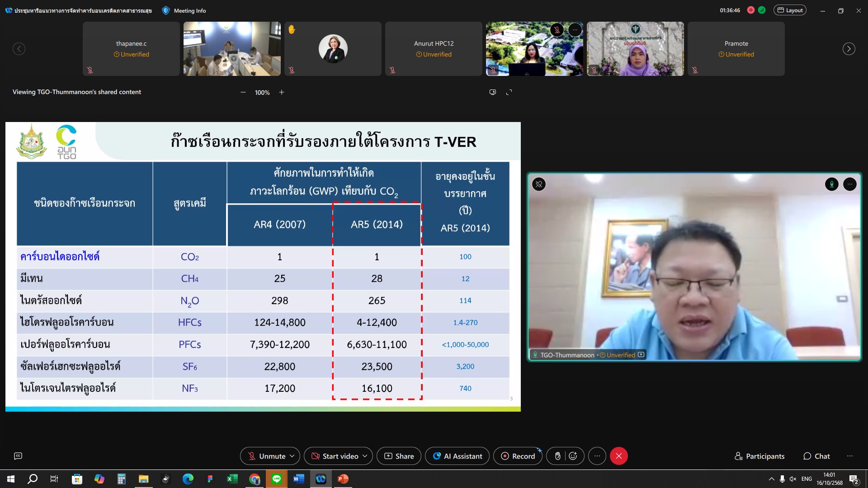Zoom in shared content with plus

tap(282, 92)
